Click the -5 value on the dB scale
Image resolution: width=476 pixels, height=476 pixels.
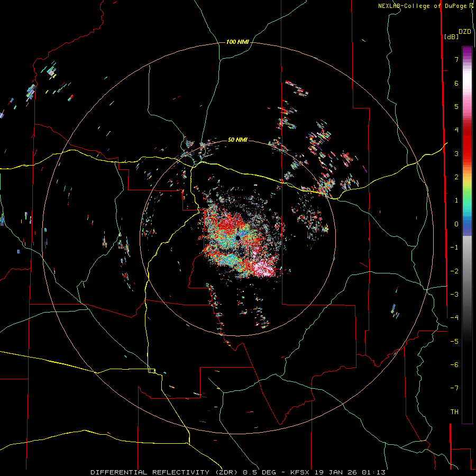pos(454,341)
